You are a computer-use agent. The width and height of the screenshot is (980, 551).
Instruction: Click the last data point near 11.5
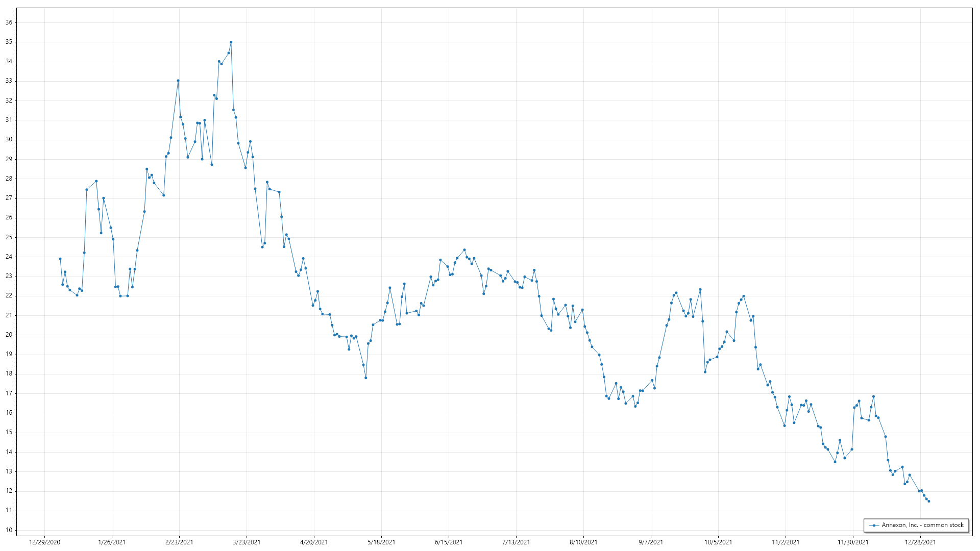(928, 501)
